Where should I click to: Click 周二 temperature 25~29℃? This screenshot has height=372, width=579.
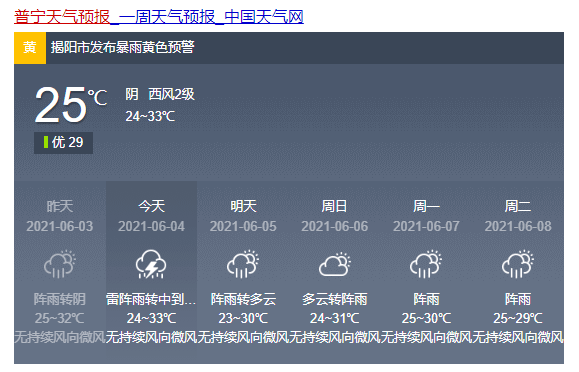[x=518, y=318]
